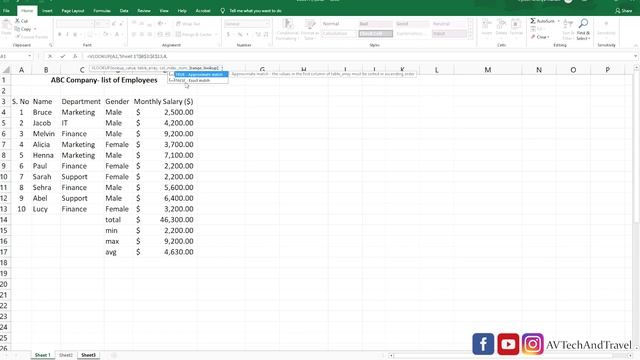Open the File tab
Image resolution: width=640 pixels, height=360 pixels.
pos(6,11)
